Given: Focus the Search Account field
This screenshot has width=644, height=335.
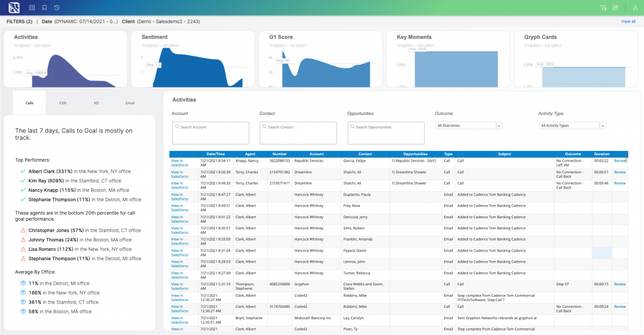Looking at the screenshot, I should pos(211,133).
